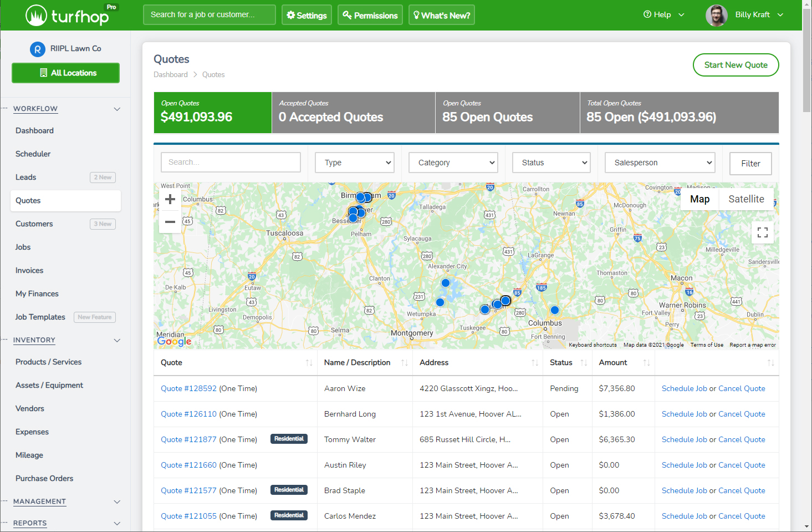The height and width of the screenshot is (532, 812).
Task: Schedule Job for Tommy Walter quote
Action: pyautogui.click(x=684, y=440)
